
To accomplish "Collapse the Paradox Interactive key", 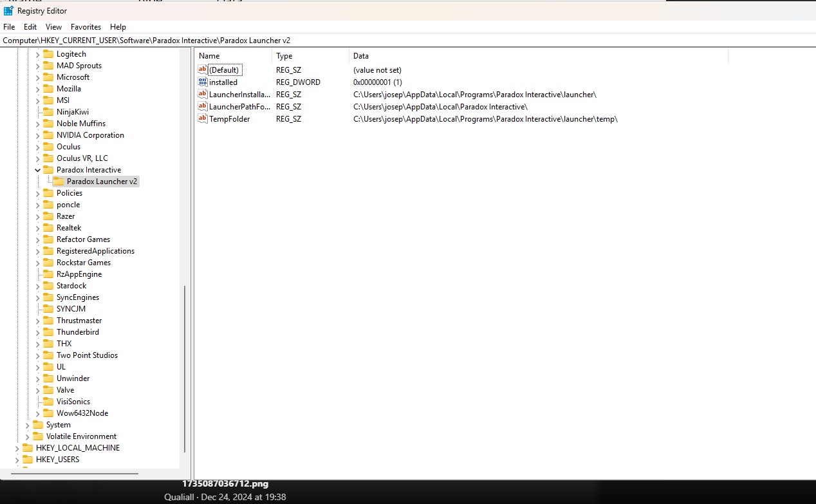I will tap(37, 170).
